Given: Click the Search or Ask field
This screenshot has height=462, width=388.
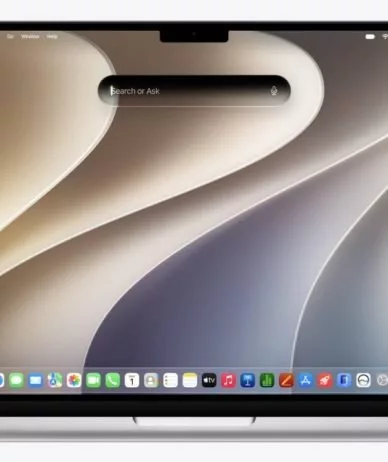Looking at the screenshot, I should (x=194, y=91).
